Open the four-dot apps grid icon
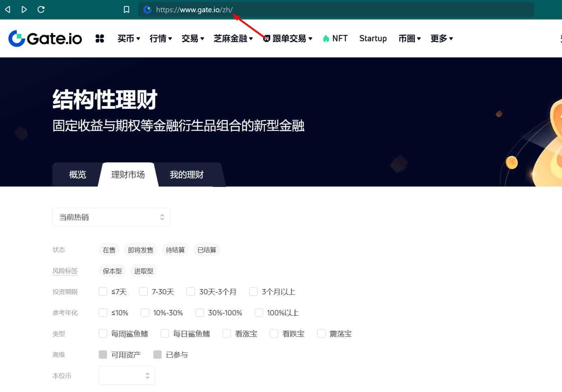562x392 pixels. coord(100,38)
